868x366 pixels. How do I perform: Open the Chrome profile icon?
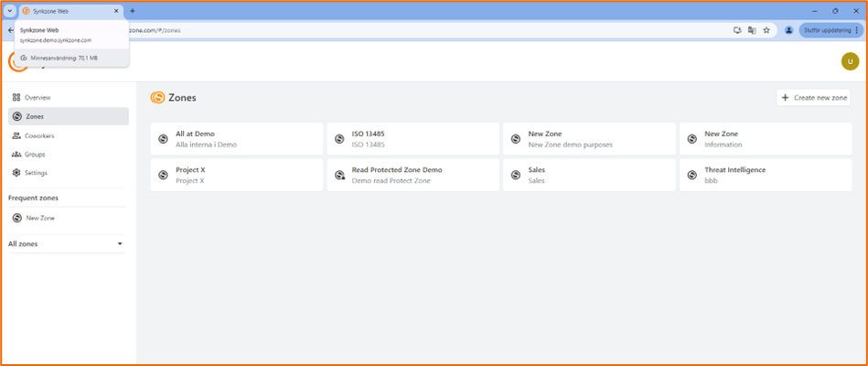788,30
